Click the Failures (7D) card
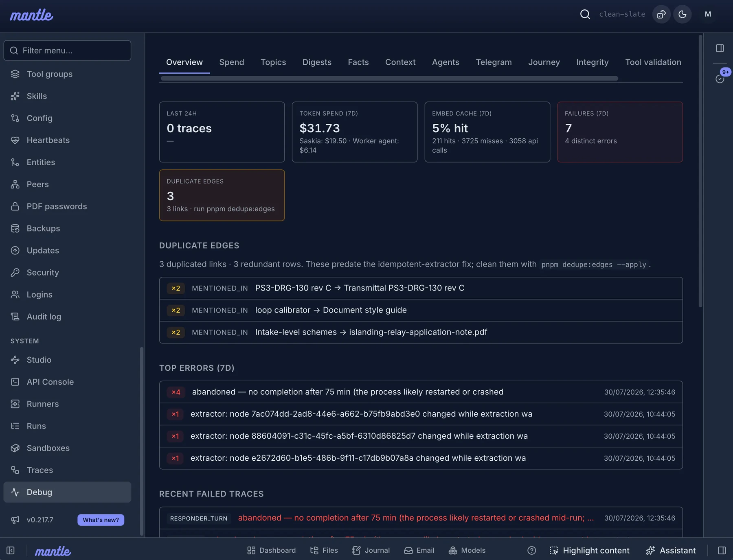 tap(620, 132)
